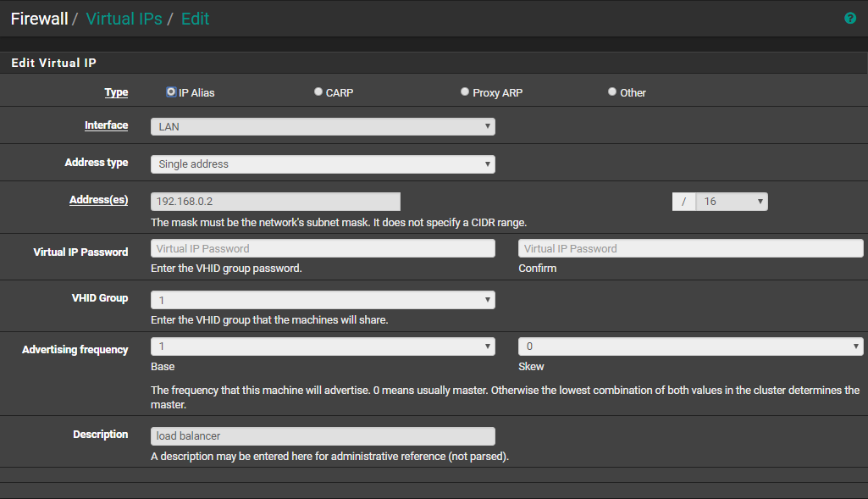Click the underlined Address(es) label
Viewport: 868px width, 499px height.
[98, 200]
